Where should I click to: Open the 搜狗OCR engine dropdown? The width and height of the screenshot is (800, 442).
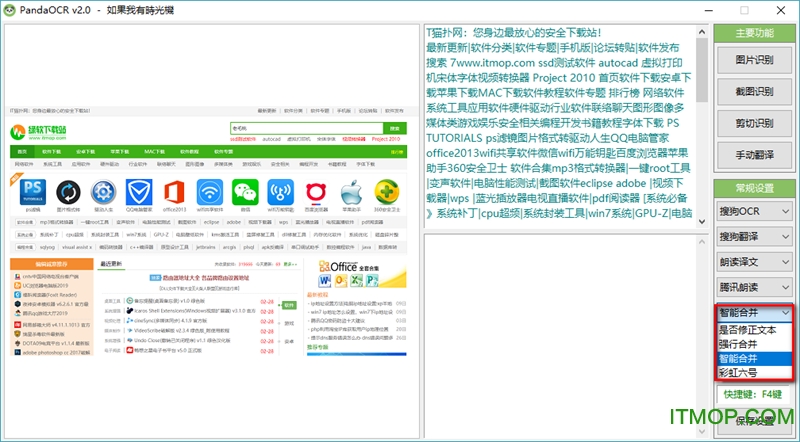(x=754, y=211)
